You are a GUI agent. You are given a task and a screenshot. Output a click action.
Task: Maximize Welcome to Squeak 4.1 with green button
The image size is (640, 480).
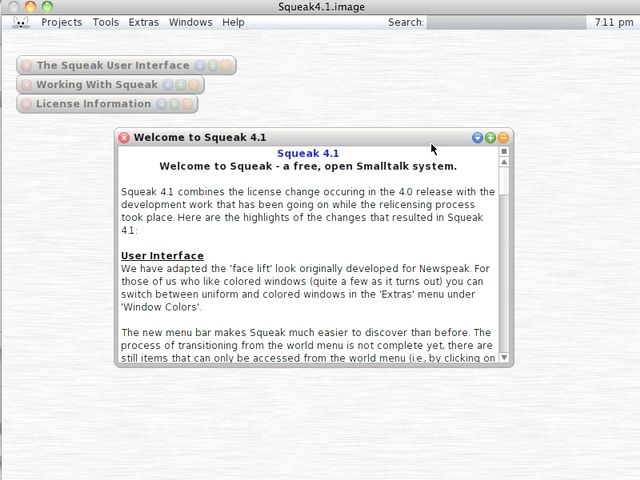[490, 138]
